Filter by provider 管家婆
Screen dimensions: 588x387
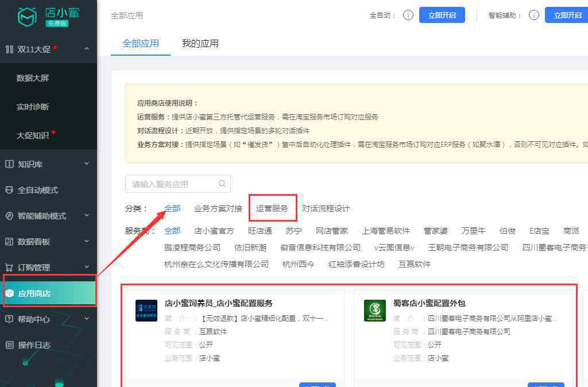pos(436,231)
